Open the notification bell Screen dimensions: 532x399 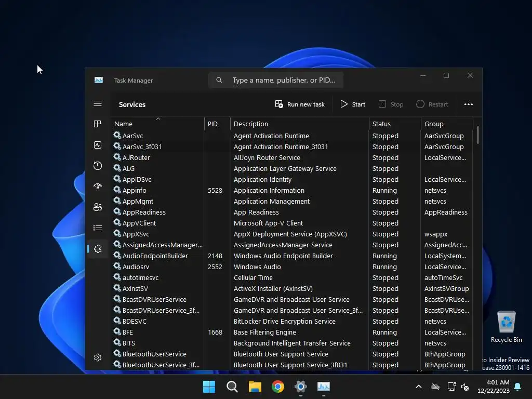click(518, 387)
